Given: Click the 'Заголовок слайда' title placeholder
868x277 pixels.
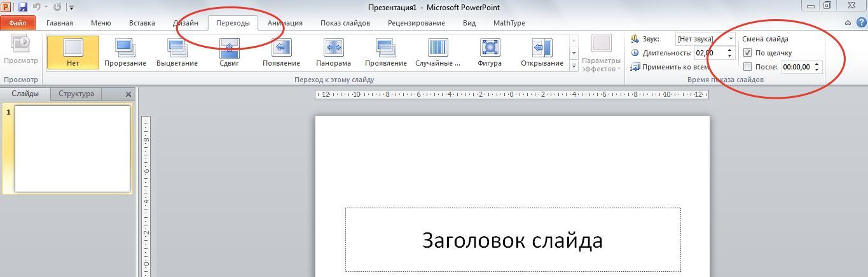Looking at the screenshot, I should pyautogui.click(x=513, y=240).
